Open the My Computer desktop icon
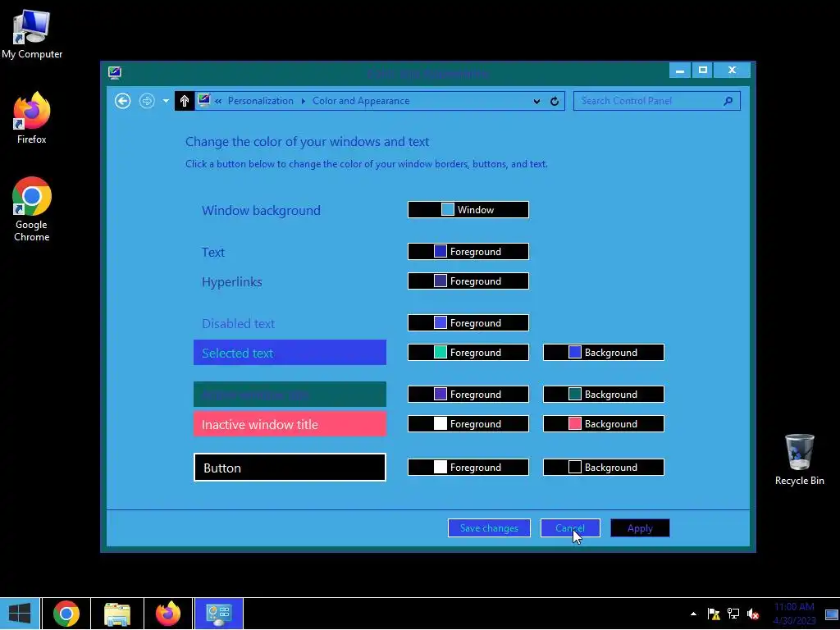 click(x=32, y=34)
